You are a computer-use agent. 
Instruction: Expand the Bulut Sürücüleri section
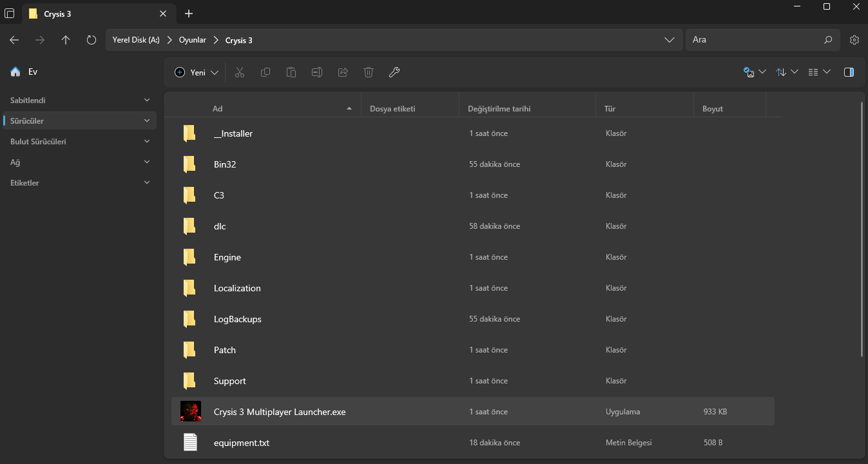tap(147, 141)
